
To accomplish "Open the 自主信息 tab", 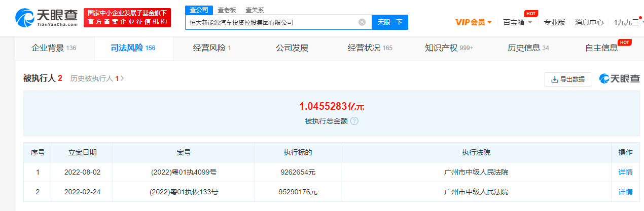I will coord(601,48).
